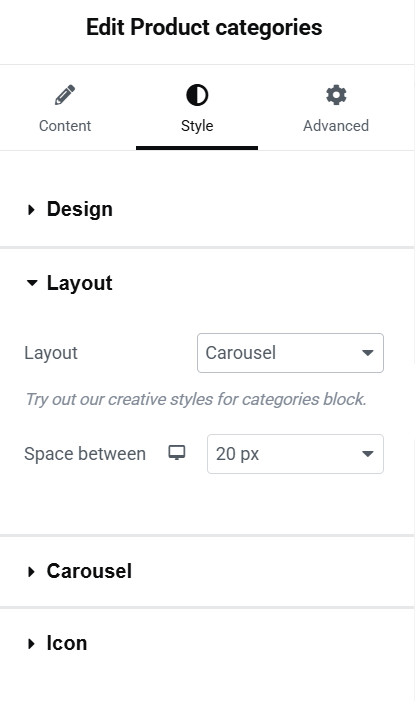Click the dropdown arrow in Space between select

tap(368, 454)
